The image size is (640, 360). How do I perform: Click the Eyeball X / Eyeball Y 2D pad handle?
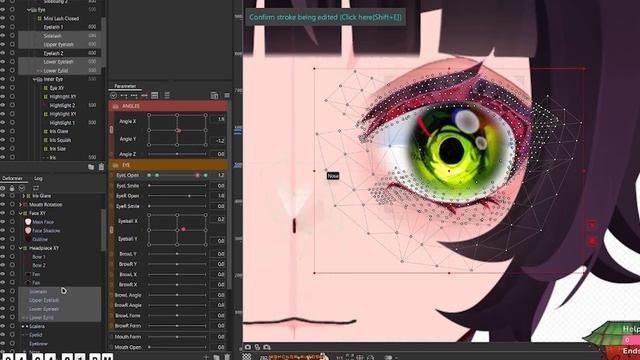tap(184, 229)
